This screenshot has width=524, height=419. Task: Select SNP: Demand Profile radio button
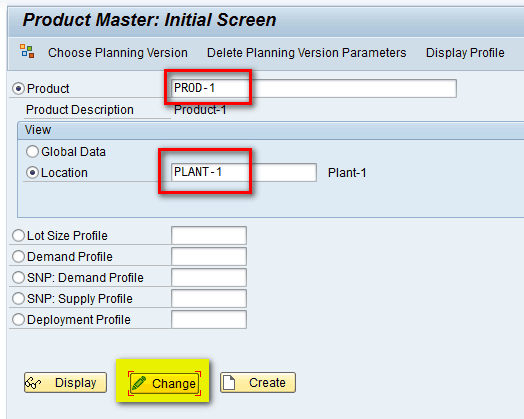tap(18, 278)
